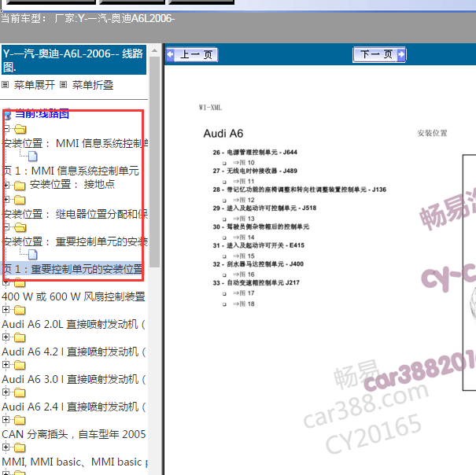Select 安装位置: 重要控制单元的安装 entry
The image size is (476, 475).
point(76,241)
